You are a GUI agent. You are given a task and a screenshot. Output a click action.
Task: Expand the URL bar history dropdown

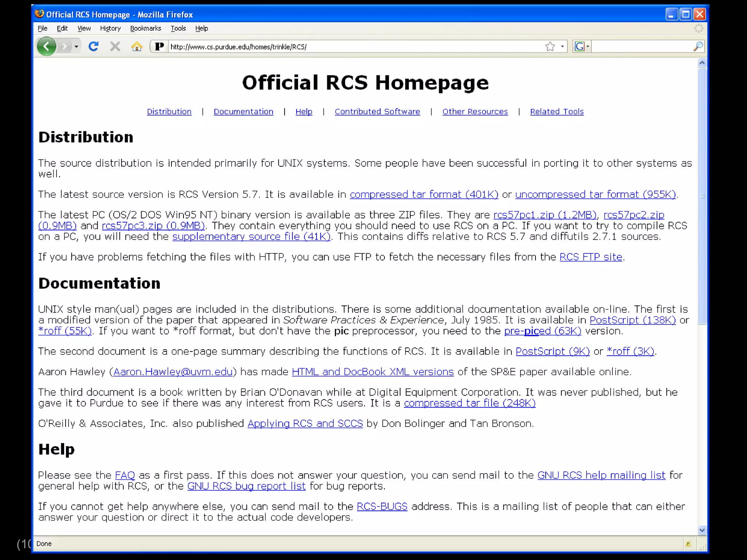tap(562, 46)
